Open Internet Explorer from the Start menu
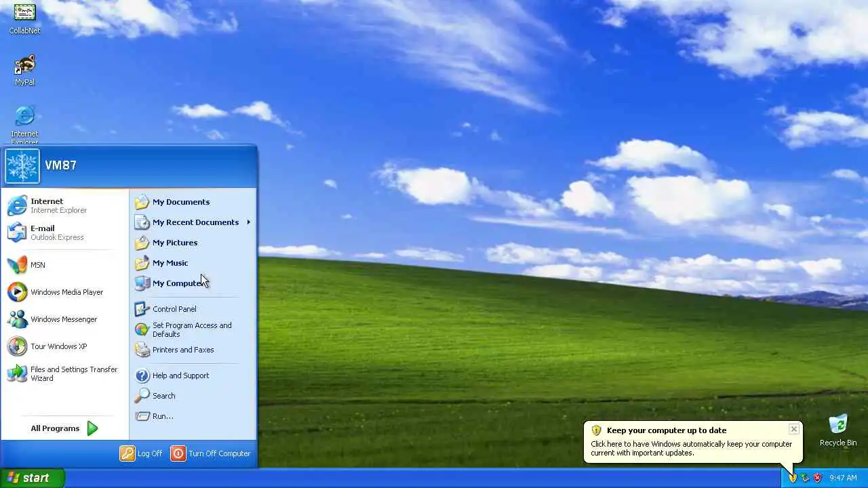The height and width of the screenshot is (488, 868). click(x=65, y=205)
